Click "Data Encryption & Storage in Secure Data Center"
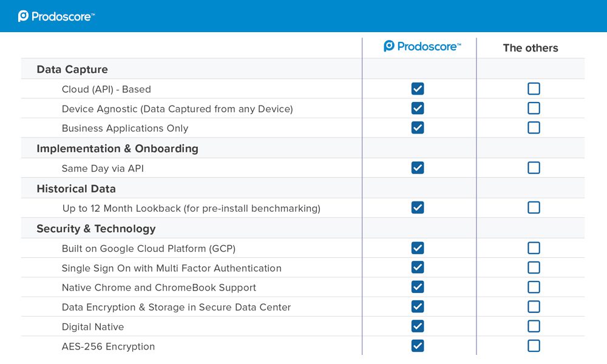 pos(176,307)
